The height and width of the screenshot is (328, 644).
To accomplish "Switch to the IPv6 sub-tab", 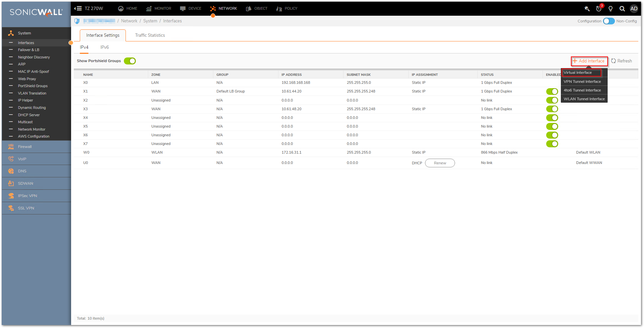I will (104, 47).
